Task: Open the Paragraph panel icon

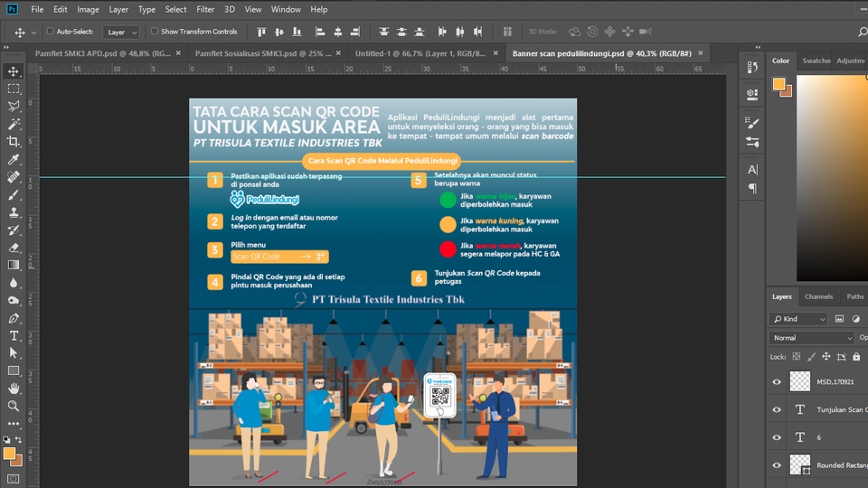Action: (x=752, y=189)
